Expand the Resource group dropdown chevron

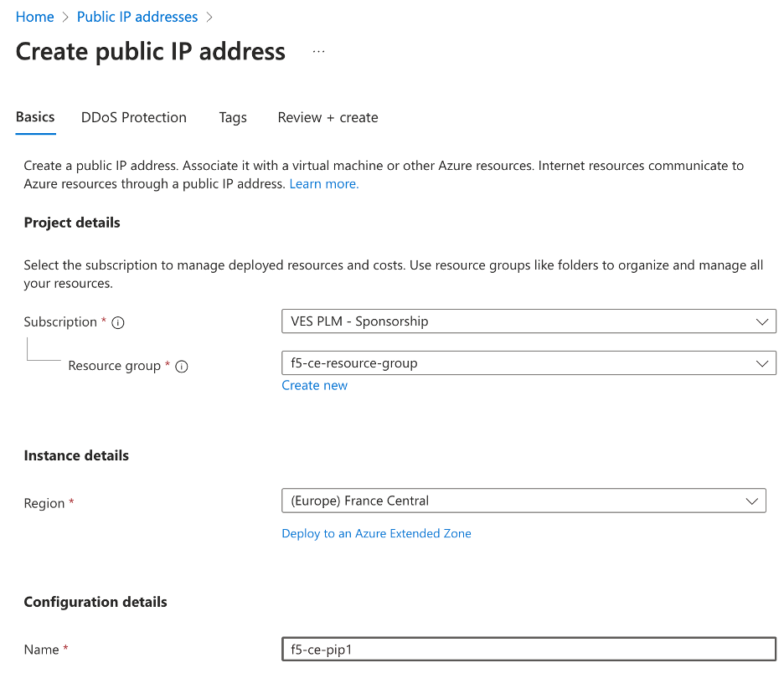pos(762,363)
